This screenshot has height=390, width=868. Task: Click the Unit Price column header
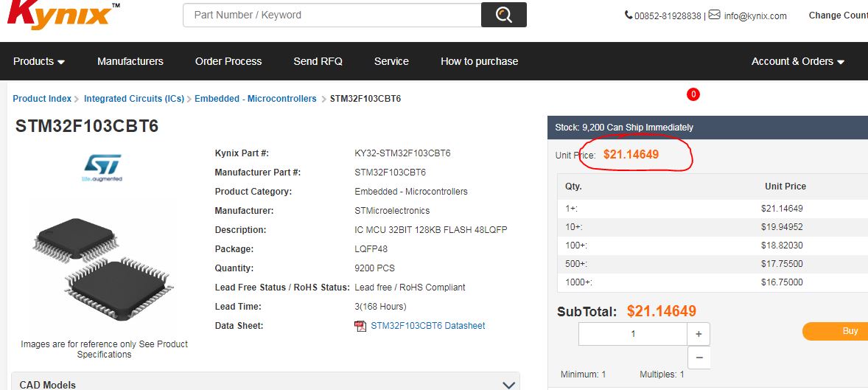pyautogui.click(x=785, y=186)
